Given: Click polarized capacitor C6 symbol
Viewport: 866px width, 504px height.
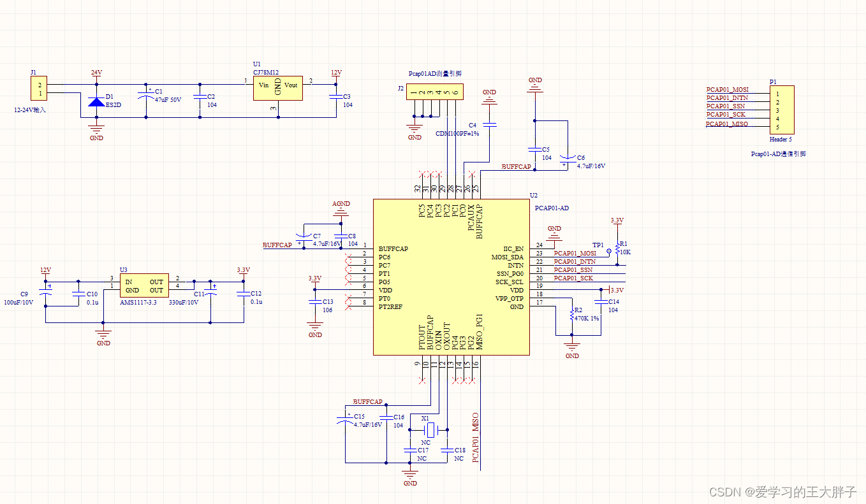Looking at the screenshot, I should pos(567,159).
